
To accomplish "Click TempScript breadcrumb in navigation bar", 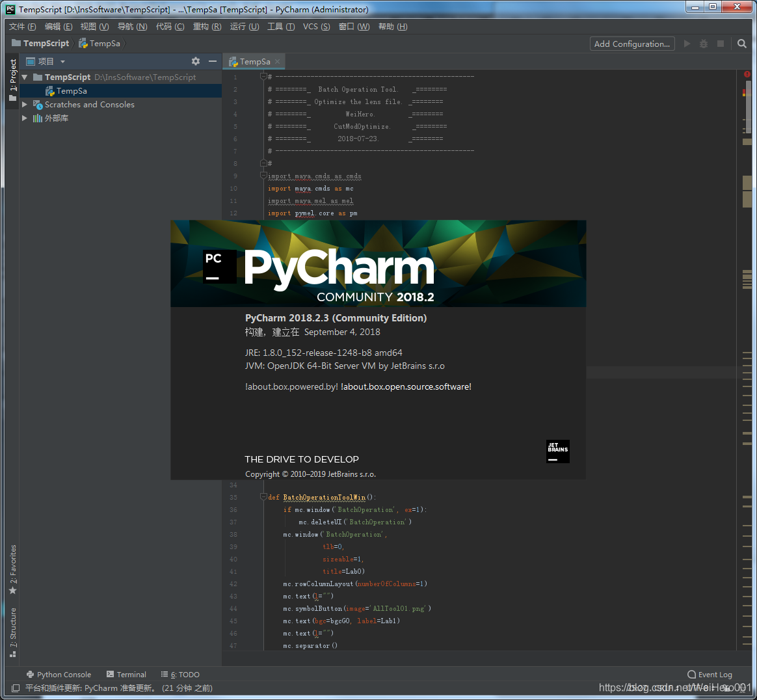I will [40, 44].
